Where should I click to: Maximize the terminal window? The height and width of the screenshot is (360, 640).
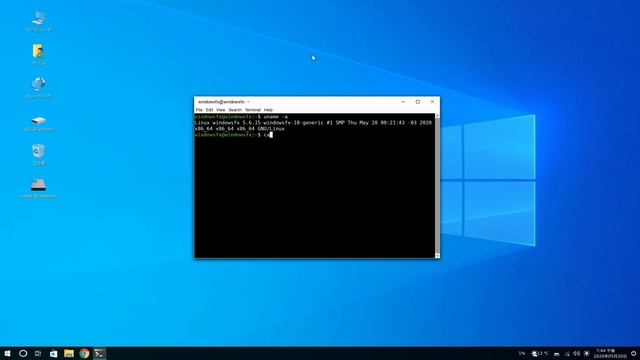[418, 102]
